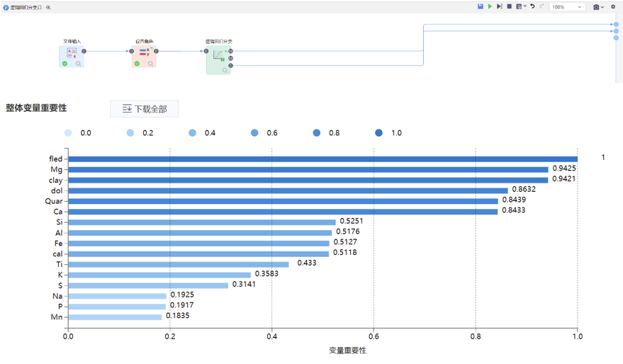The width and height of the screenshot is (623, 364).
Task: Open the settings gear icon
Action: point(613,7)
